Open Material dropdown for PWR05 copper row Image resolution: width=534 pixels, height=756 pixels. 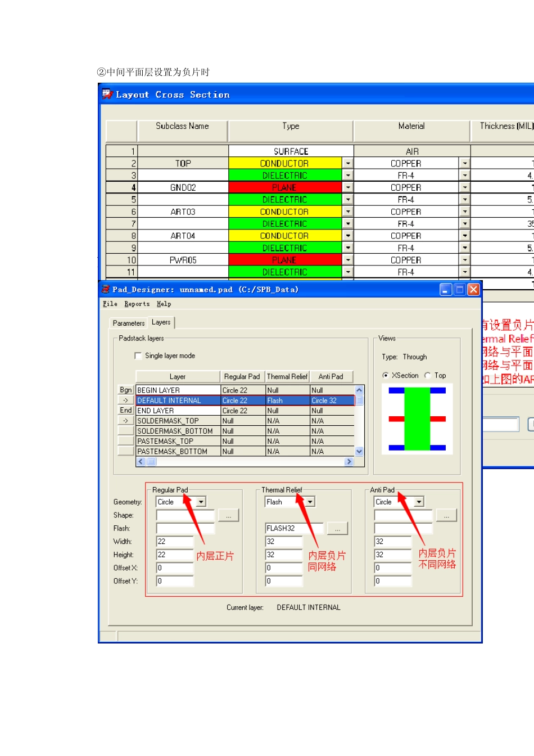tap(465, 260)
